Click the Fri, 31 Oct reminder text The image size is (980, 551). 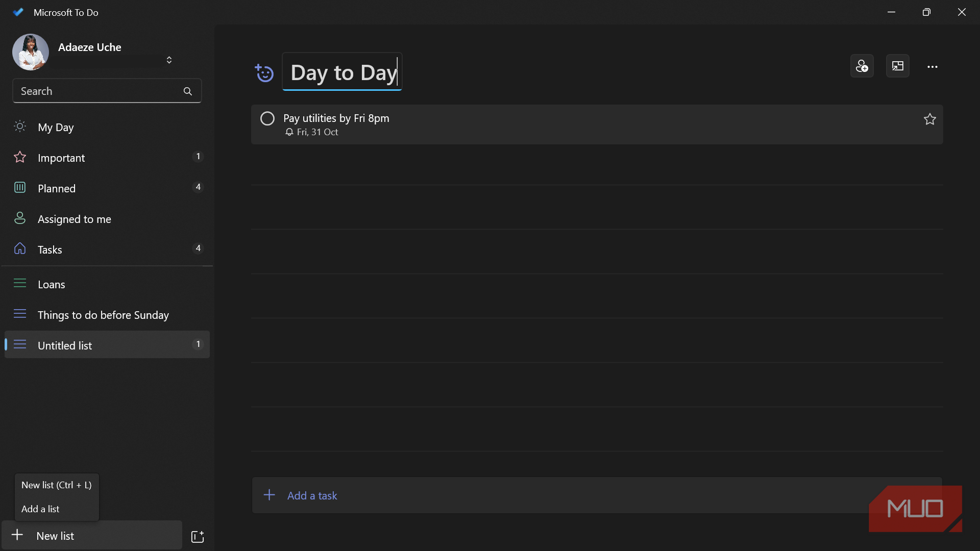[317, 132]
